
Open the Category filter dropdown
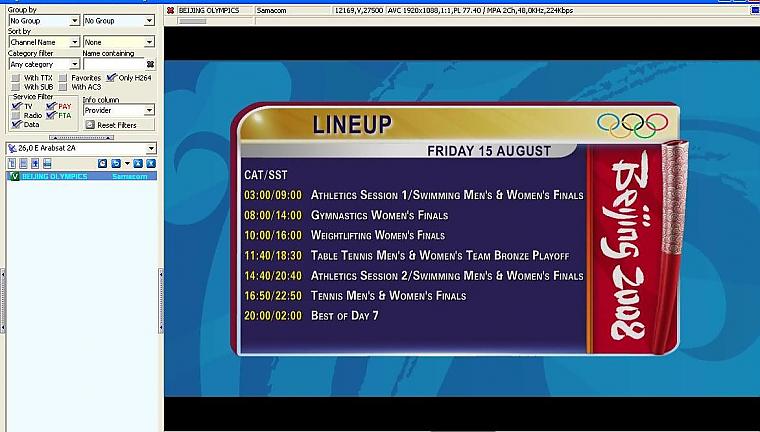[x=75, y=64]
